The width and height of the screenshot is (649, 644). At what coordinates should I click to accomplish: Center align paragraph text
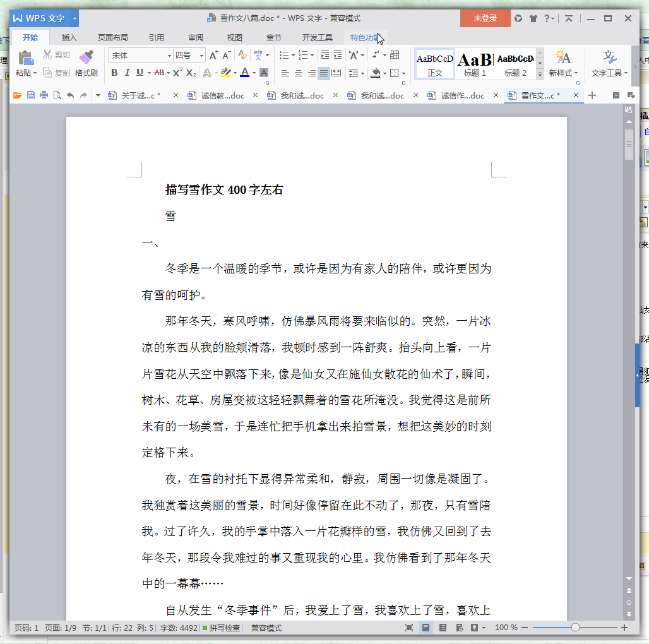299,73
